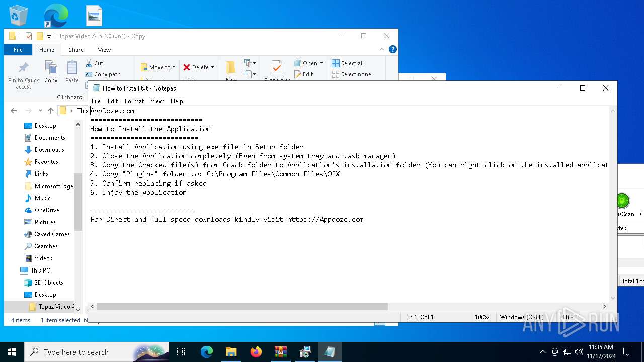Open Task View on the taskbar
The width and height of the screenshot is (644, 362).
pyautogui.click(x=181, y=352)
